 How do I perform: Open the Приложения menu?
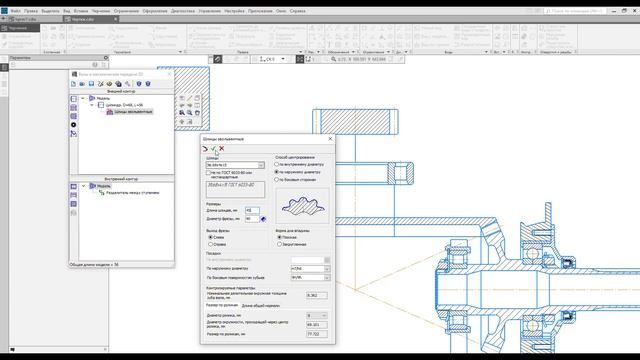click(x=260, y=11)
